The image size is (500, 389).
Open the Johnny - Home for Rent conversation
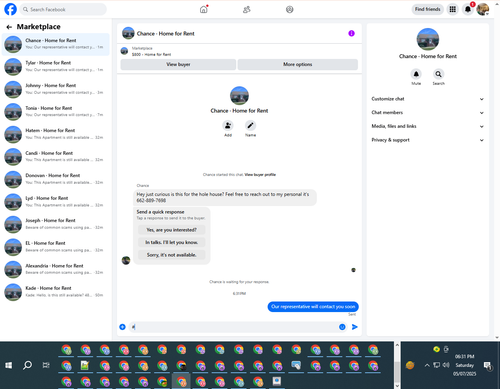coord(56,89)
